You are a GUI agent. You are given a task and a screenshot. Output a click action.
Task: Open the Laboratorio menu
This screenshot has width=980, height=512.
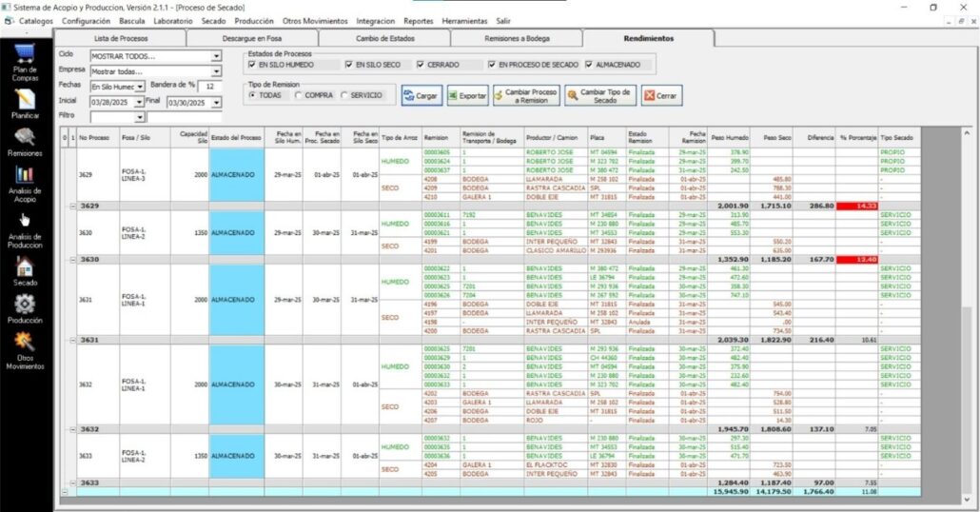[172, 20]
